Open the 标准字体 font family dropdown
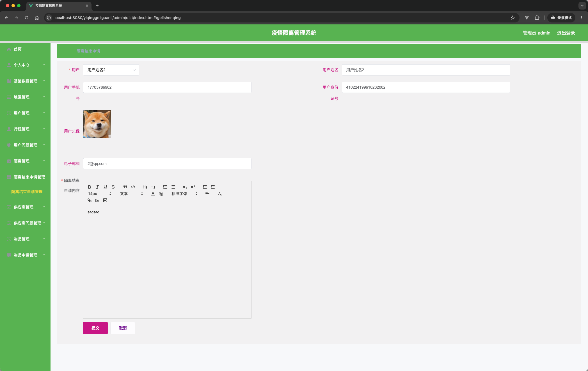The image size is (588, 371). click(184, 194)
